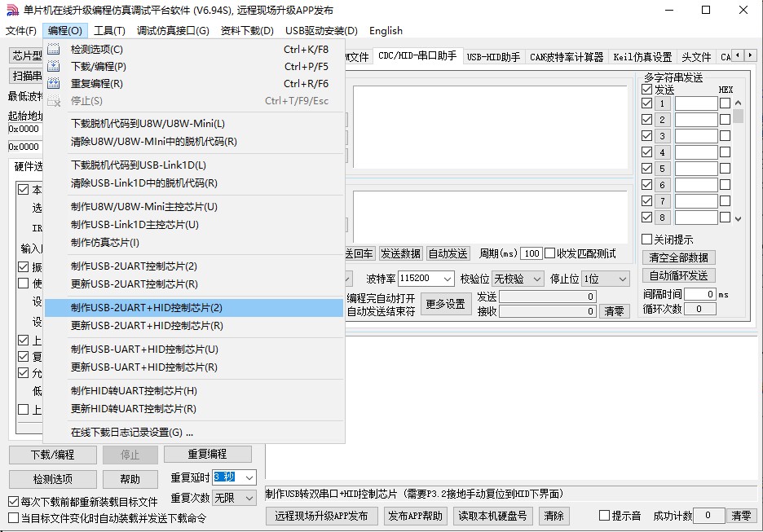Select 制作USB-2UART+HID控制芯片(2) menu entry
The width and height of the screenshot is (763, 532).
194,308
